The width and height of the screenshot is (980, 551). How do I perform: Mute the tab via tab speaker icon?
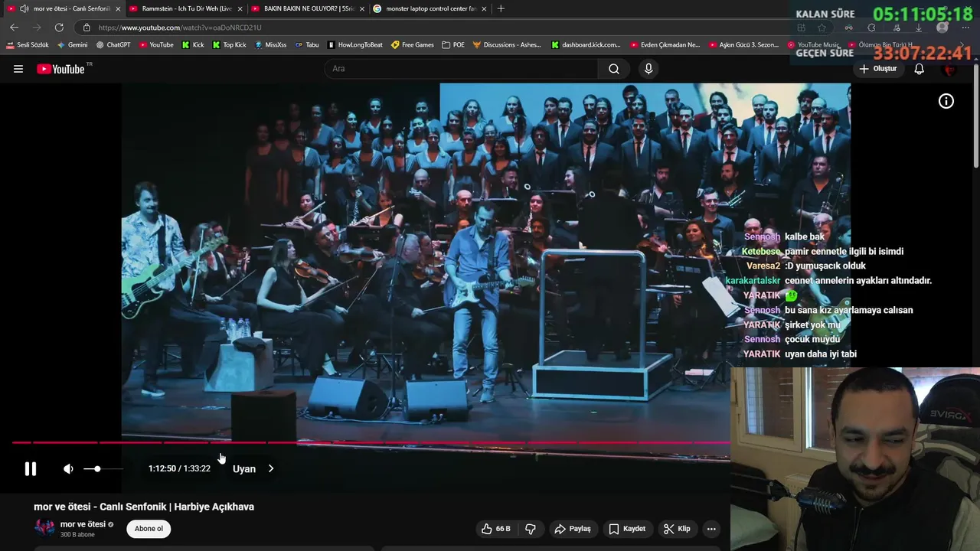[x=24, y=8]
